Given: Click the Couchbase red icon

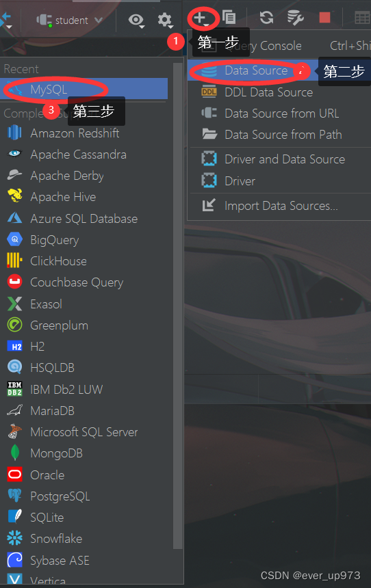Looking at the screenshot, I should click(14, 282).
